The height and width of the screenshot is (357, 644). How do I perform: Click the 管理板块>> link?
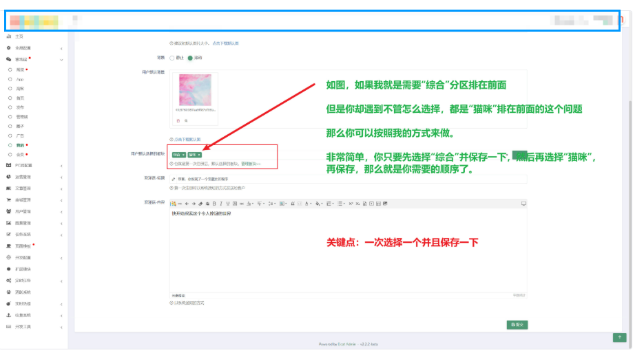tap(251, 164)
